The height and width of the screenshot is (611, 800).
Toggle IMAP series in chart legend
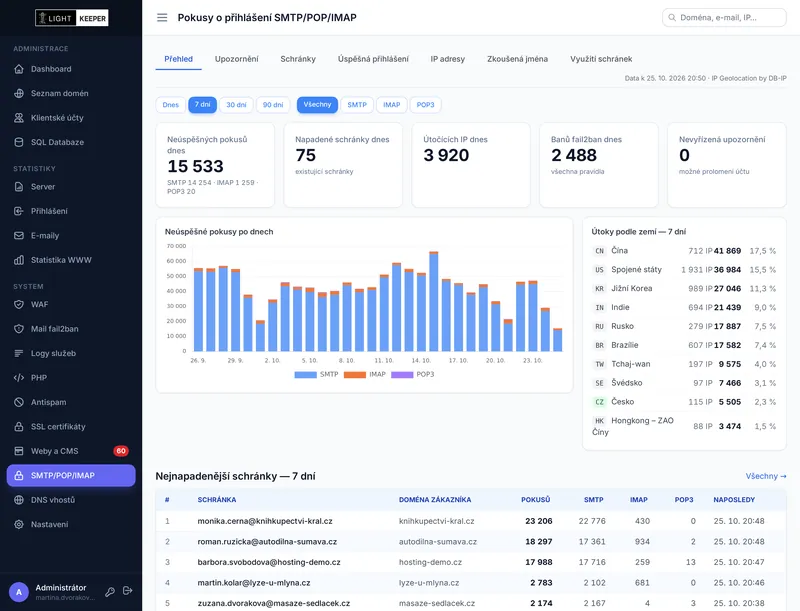coord(365,374)
